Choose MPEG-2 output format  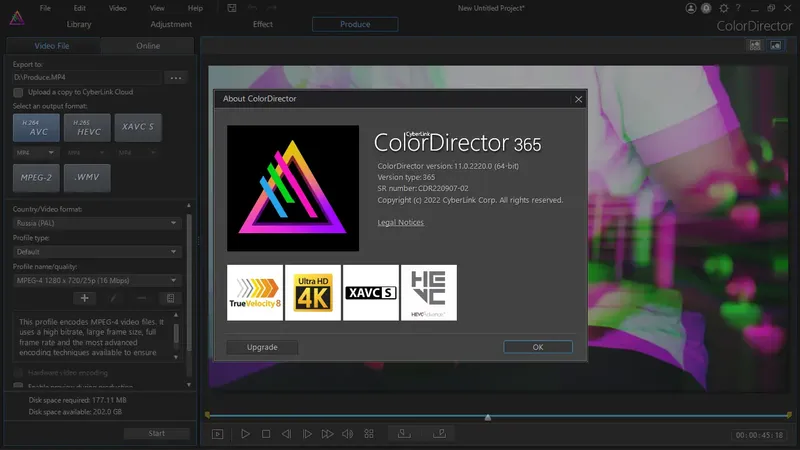point(36,178)
